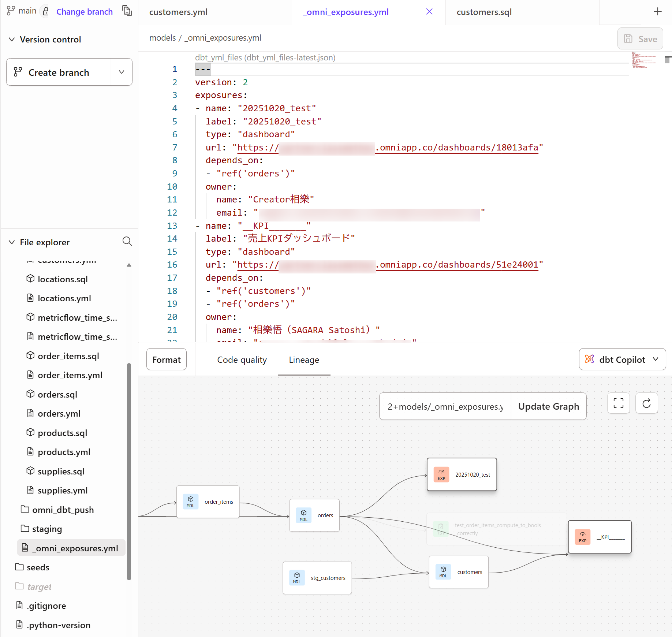Click the lineage selector input field

click(445, 406)
